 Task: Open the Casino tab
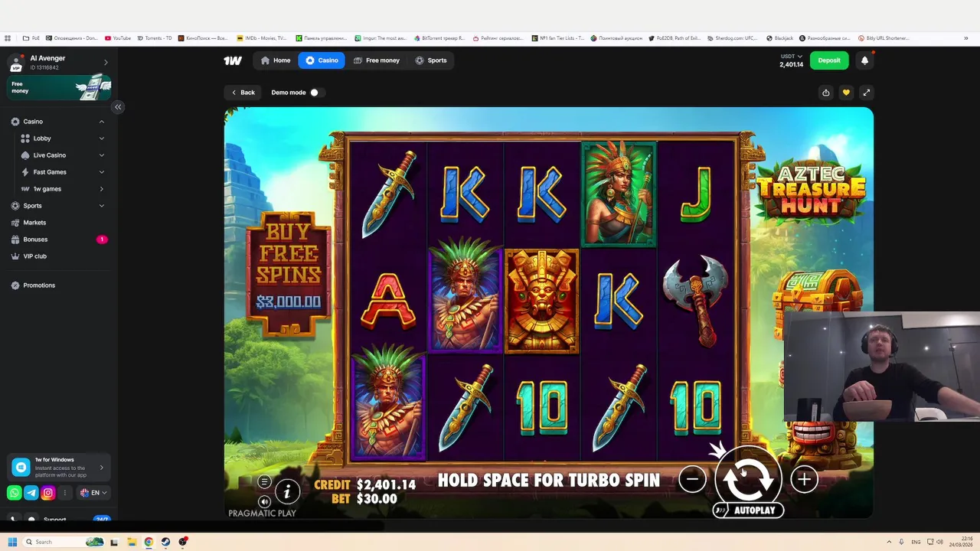coord(322,60)
